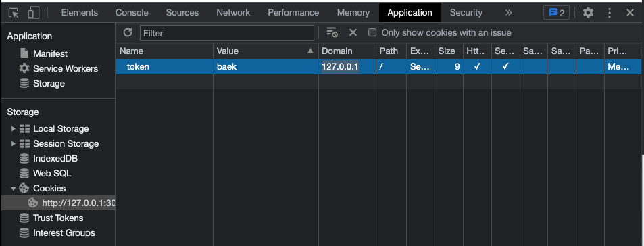Open the Performance tab
Image resolution: width=644 pixels, height=246 pixels.
(293, 13)
